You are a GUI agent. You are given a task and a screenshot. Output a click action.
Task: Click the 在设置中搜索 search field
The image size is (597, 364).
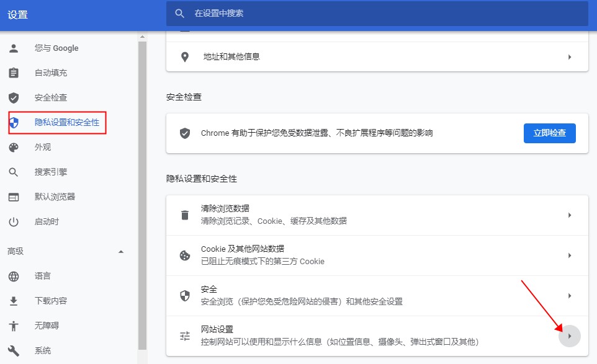point(377,14)
